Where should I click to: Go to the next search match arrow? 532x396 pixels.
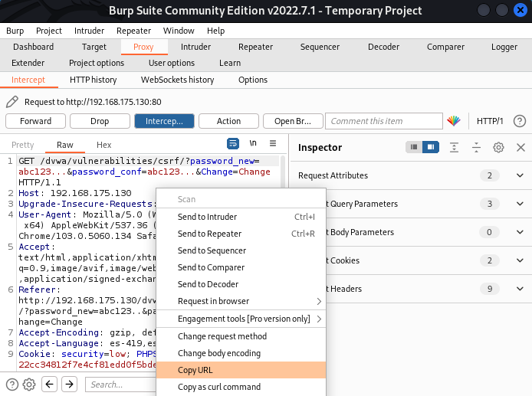coord(69,385)
